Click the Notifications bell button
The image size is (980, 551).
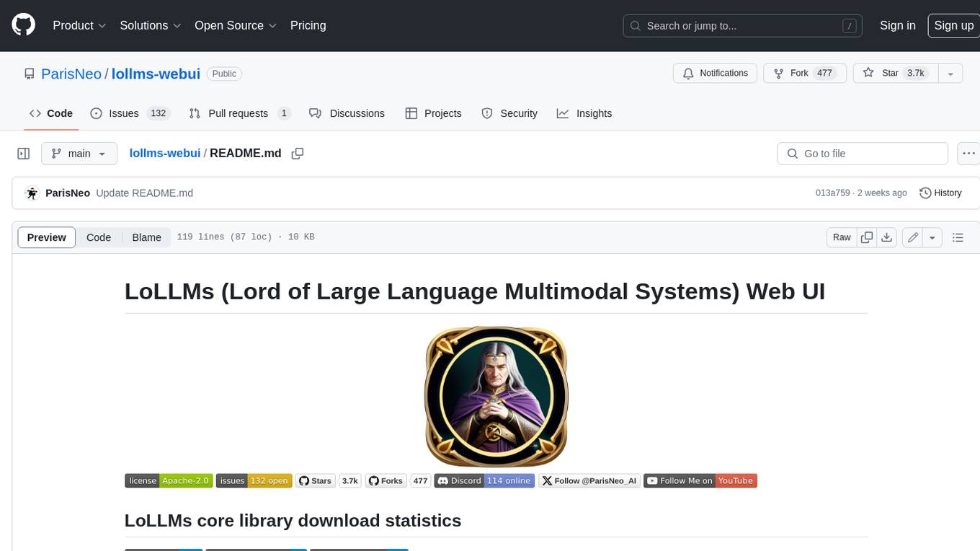716,74
